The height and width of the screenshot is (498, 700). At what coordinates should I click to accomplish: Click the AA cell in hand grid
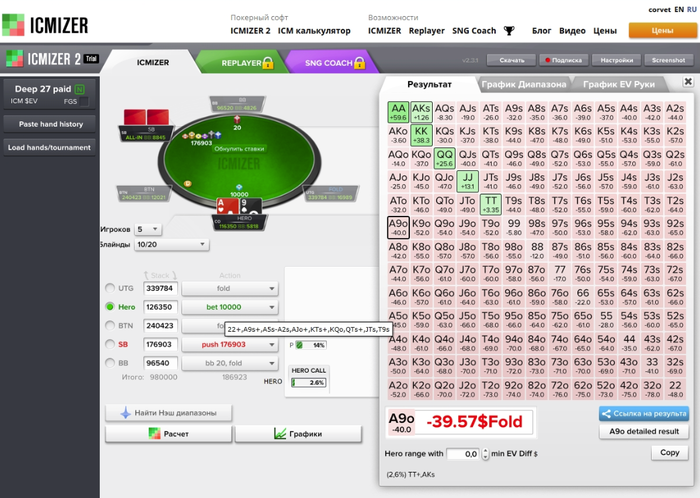pyautogui.click(x=398, y=112)
